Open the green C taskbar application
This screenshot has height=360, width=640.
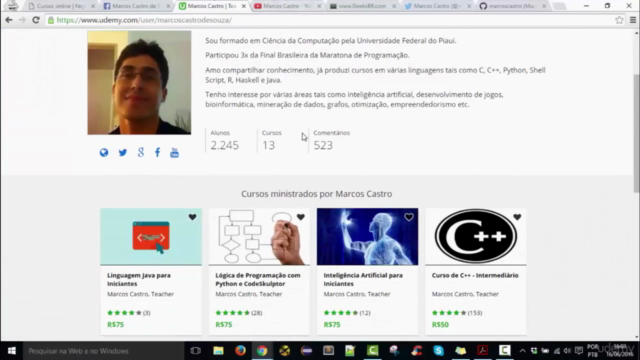click(x=373, y=351)
